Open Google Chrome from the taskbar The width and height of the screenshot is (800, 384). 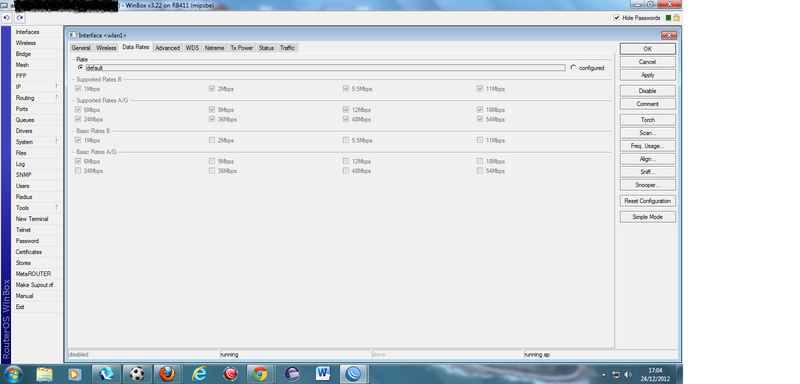pos(260,374)
